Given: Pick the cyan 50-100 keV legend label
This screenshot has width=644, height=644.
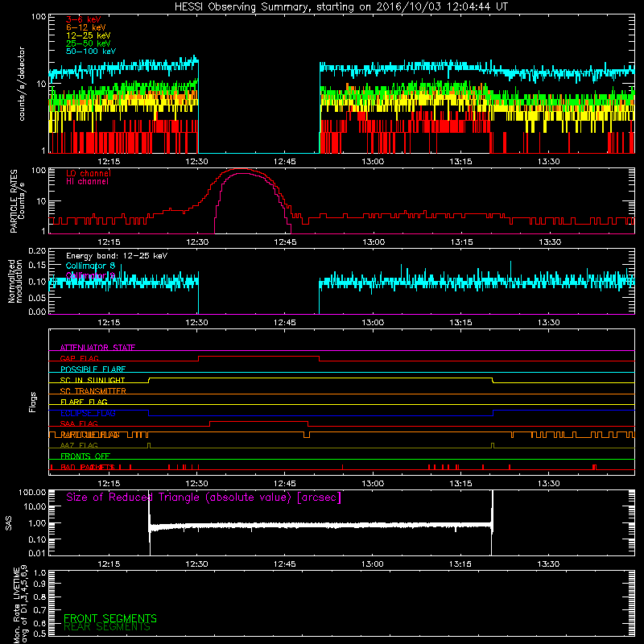Looking at the screenshot, I should [91, 52].
